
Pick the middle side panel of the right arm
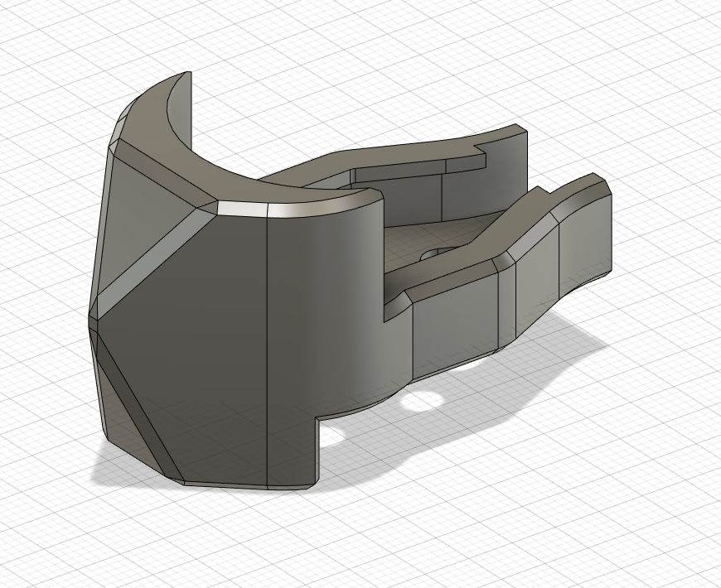(535, 282)
